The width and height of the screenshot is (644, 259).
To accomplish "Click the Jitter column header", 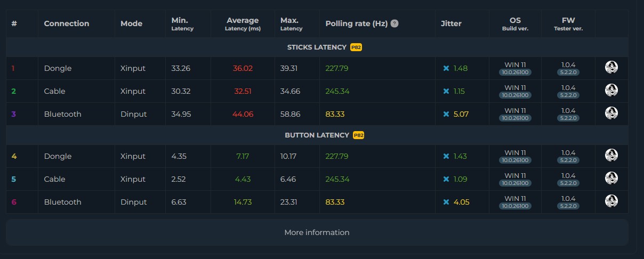I will 452,23.
